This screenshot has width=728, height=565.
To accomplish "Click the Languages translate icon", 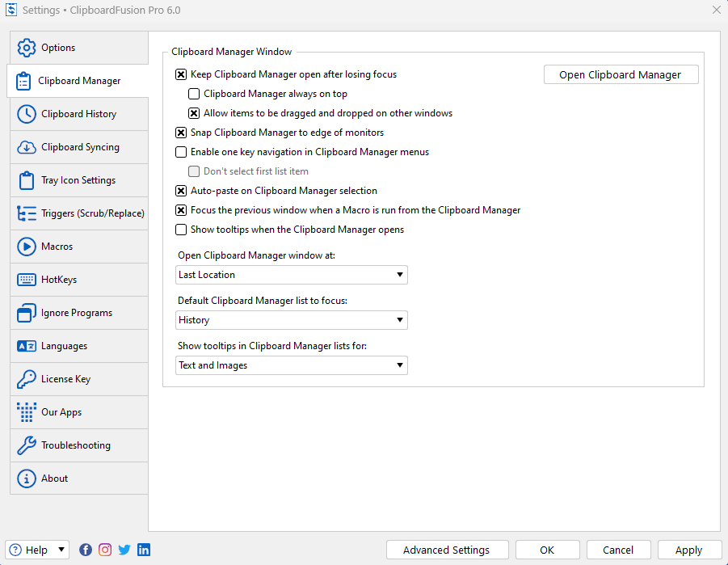I will pos(27,346).
